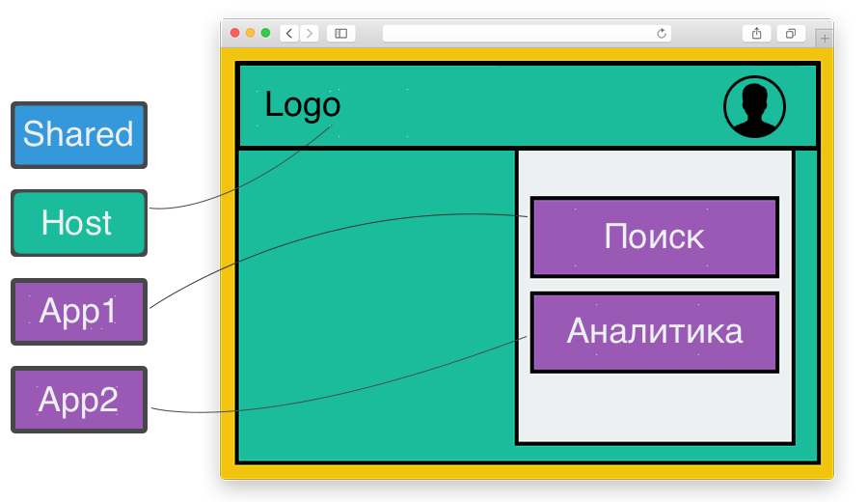The width and height of the screenshot is (868, 502).
Task: Minimize the browser window yellow button
Action: pos(250,33)
